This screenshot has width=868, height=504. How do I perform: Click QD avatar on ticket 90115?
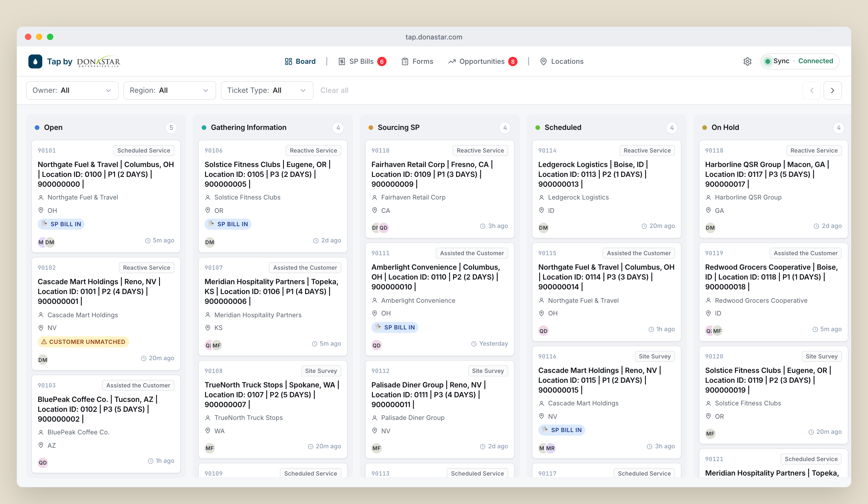[543, 331]
